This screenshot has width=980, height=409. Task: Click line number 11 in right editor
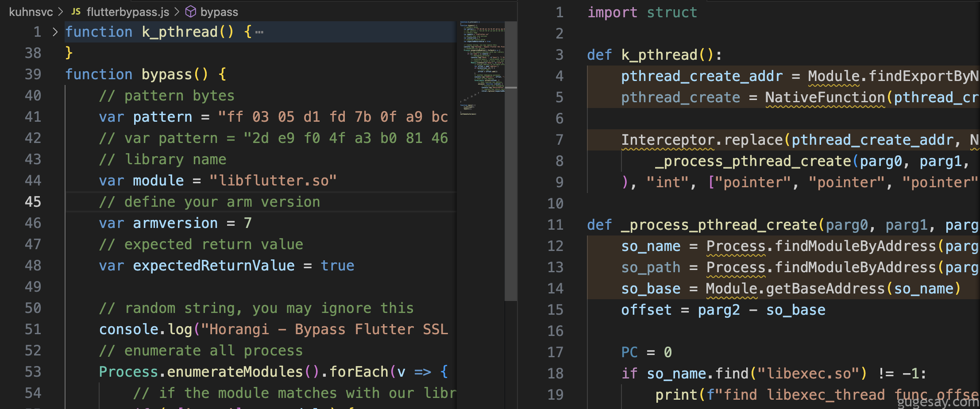(x=556, y=225)
